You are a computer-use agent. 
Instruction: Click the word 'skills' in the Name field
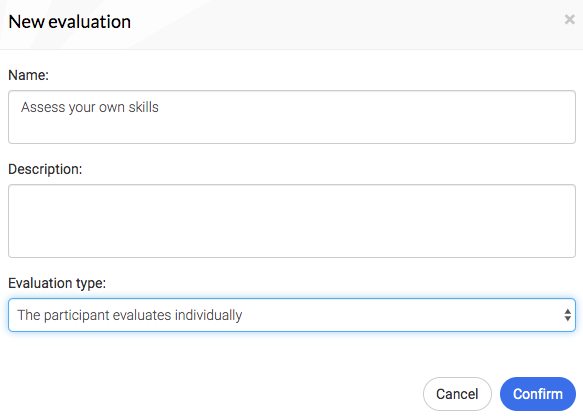(144, 107)
